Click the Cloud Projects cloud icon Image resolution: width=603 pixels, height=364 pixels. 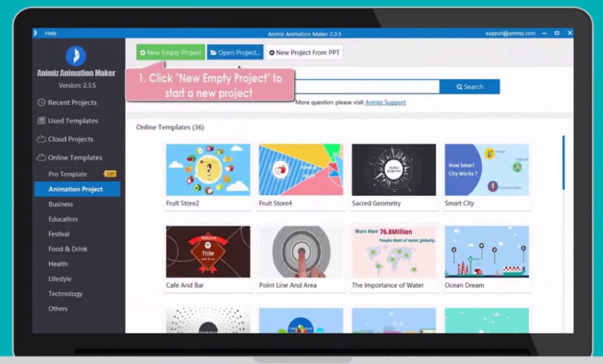(x=41, y=139)
